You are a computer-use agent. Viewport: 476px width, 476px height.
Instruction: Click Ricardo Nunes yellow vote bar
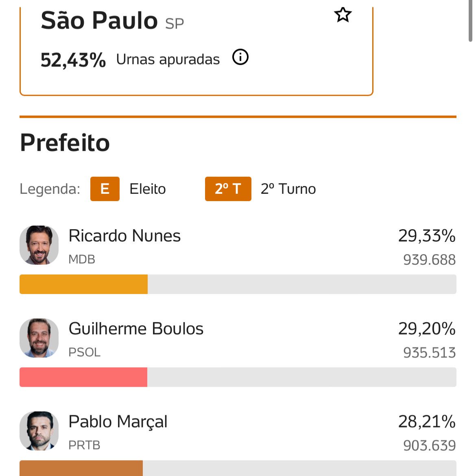(x=83, y=284)
